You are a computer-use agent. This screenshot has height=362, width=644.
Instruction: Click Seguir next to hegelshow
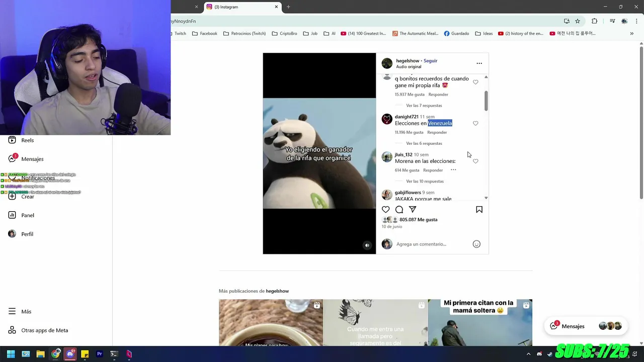[x=430, y=61]
